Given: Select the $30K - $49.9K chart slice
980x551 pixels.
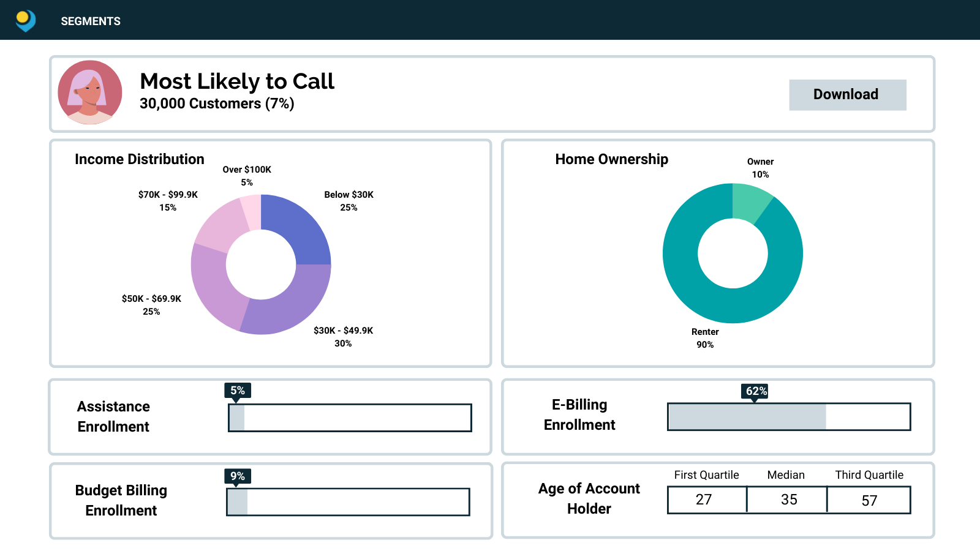Looking at the screenshot, I should pos(294,309).
